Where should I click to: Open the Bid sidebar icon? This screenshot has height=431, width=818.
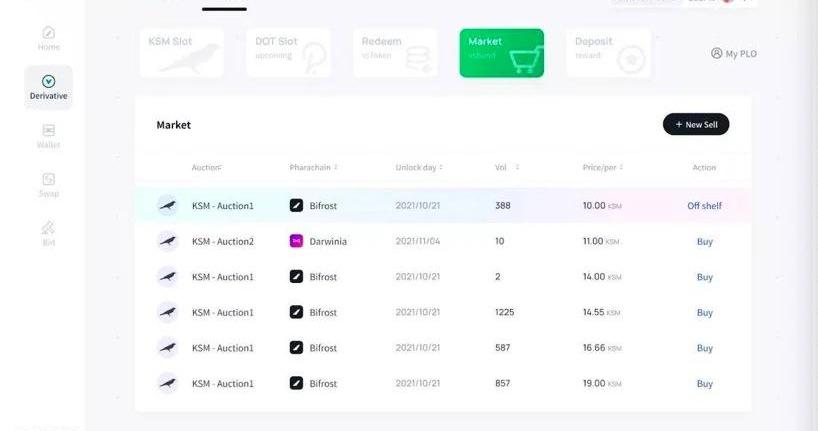pos(49,228)
